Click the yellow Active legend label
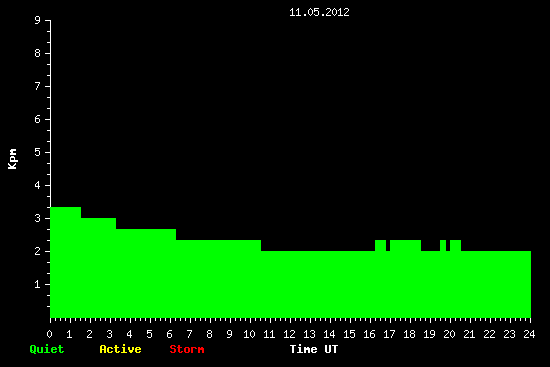 pyautogui.click(x=120, y=349)
